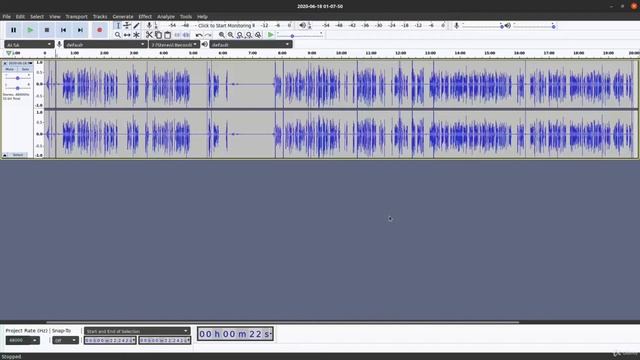Click the Zoom Out icon
Screen dimensions: 640x360
(231, 35)
